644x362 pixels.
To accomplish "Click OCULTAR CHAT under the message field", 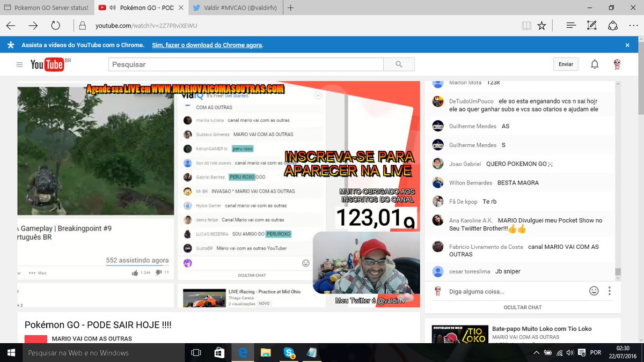I will pyautogui.click(x=523, y=307).
